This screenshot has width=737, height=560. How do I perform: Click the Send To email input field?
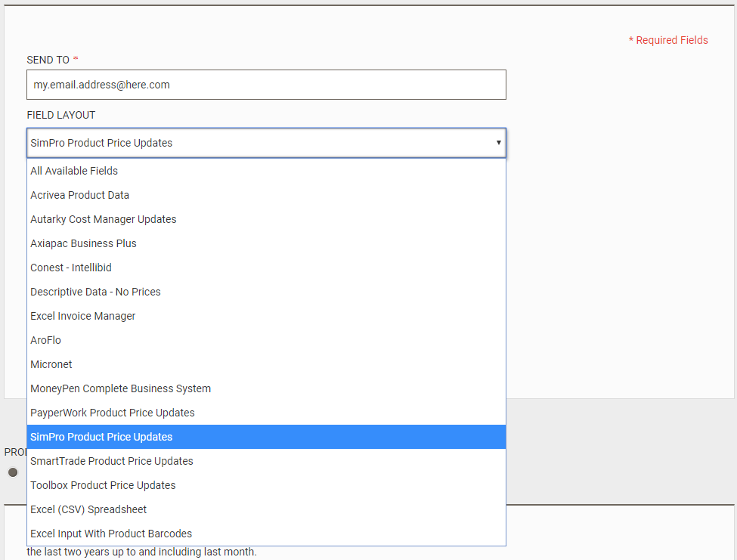[x=266, y=85]
